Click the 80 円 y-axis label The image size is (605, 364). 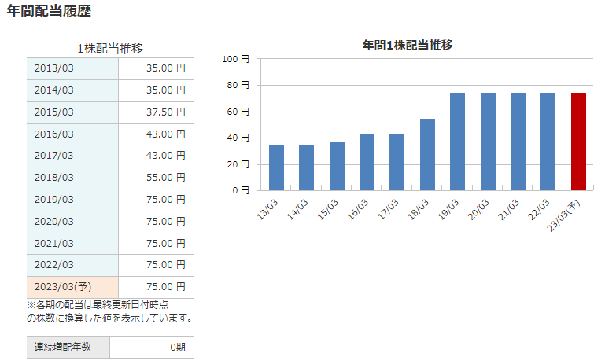click(238, 85)
